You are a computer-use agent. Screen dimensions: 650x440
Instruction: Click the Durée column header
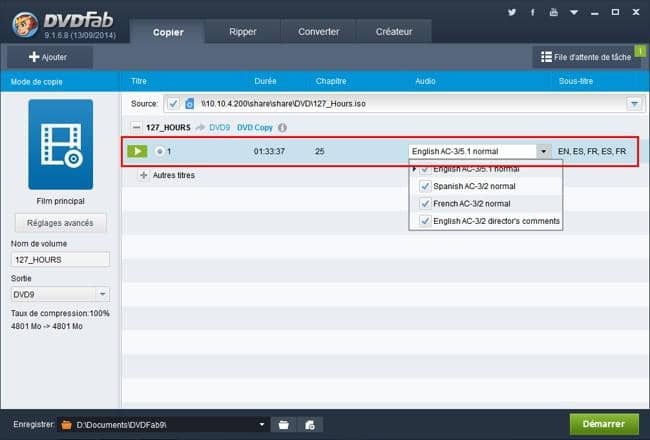tap(265, 81)
